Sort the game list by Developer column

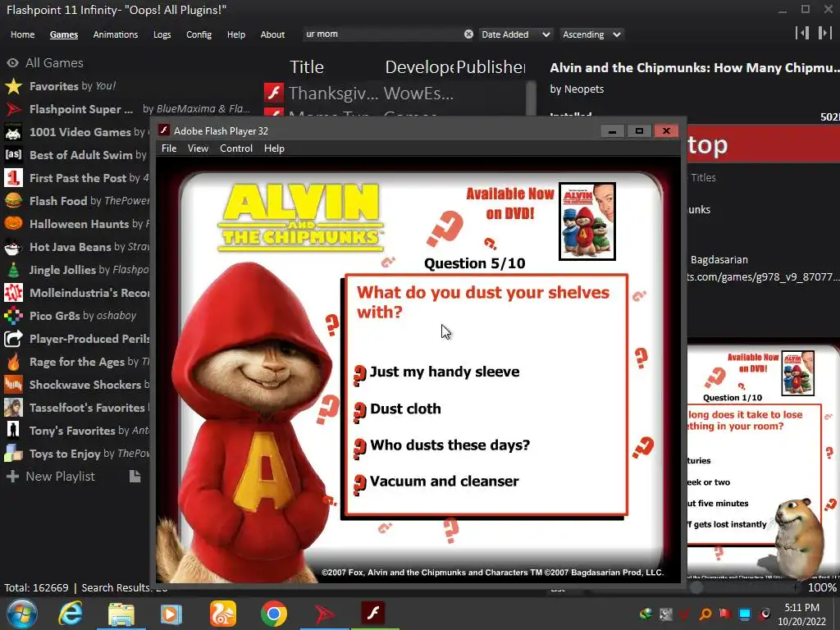pos(419,67)
